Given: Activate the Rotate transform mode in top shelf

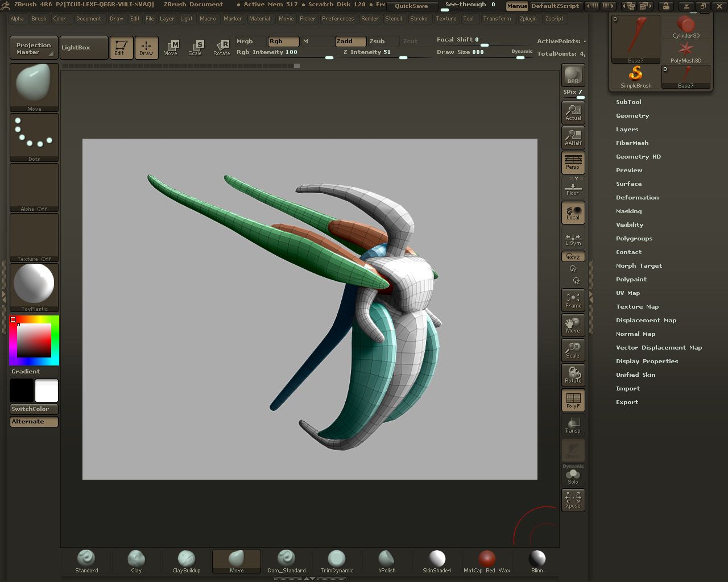Looking at the screenshot, I should [221, 47].
